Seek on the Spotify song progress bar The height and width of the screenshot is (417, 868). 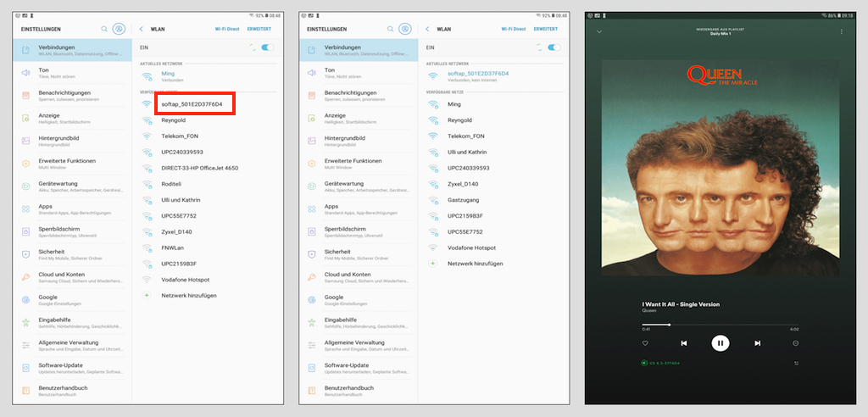tap(721, 325)
